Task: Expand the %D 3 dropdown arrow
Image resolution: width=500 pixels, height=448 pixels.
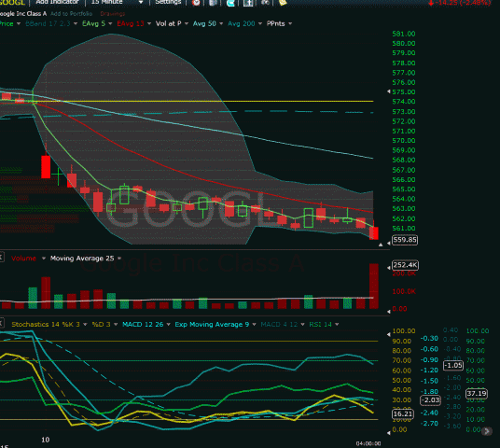Action: pyautogui.click(x=116, y=325)
